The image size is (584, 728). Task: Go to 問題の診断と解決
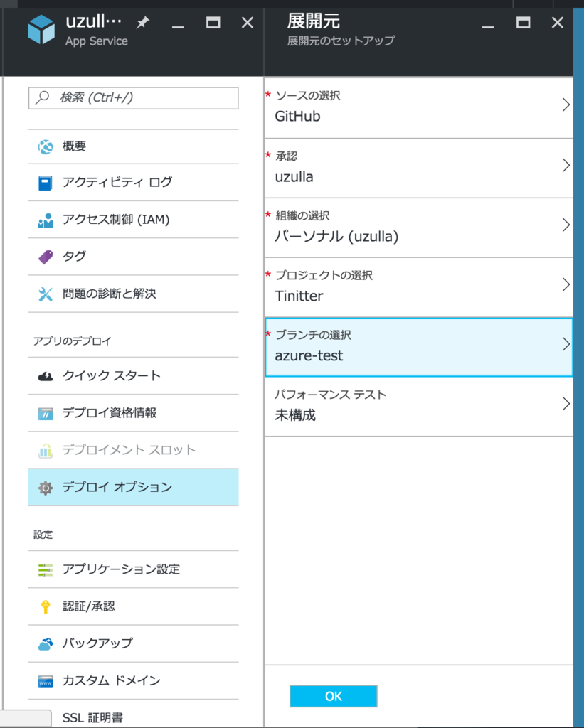133,294
